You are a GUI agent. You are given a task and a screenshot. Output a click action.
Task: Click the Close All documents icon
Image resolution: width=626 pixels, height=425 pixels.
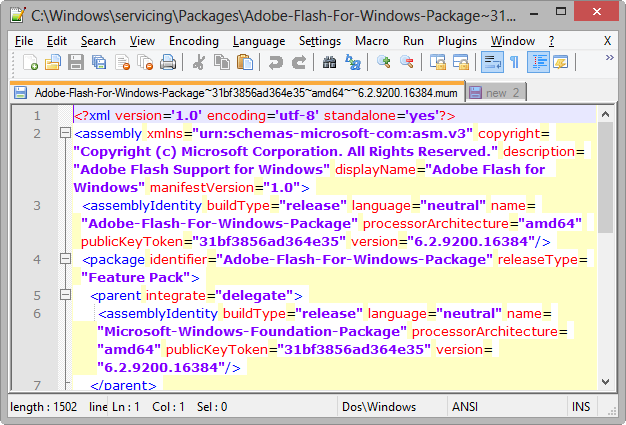(x=145, y=63)
